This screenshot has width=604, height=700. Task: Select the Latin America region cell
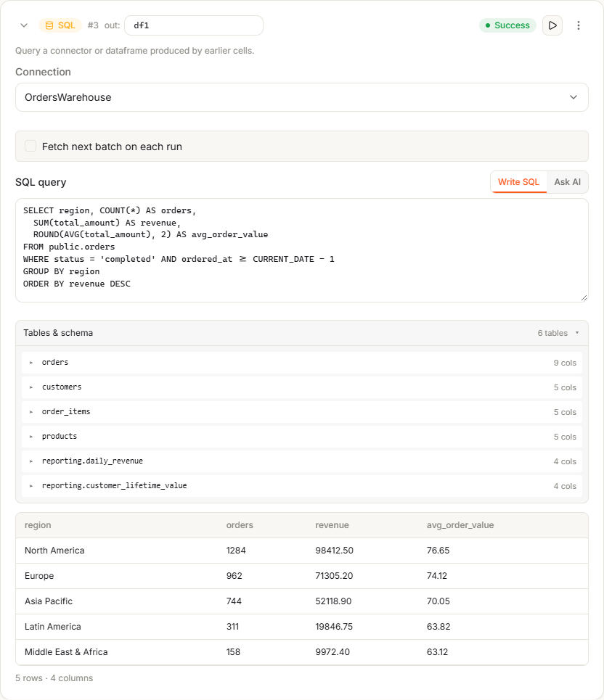pos(53,626)
